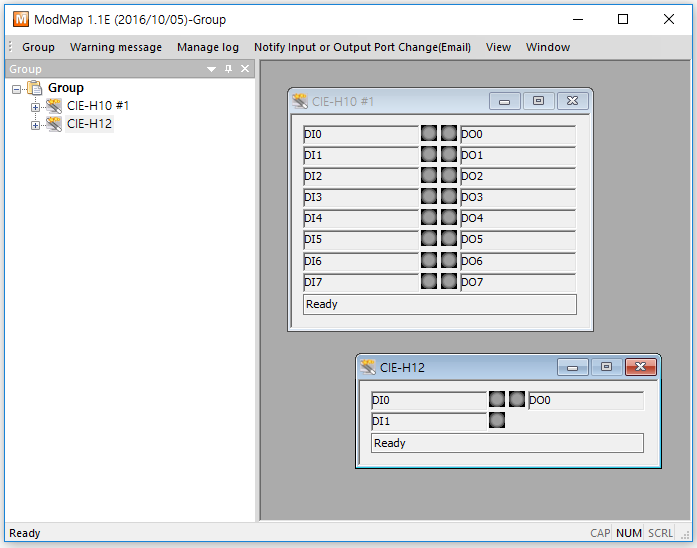Minimize the CIE-H10 #1 child window

pos(505,101)
